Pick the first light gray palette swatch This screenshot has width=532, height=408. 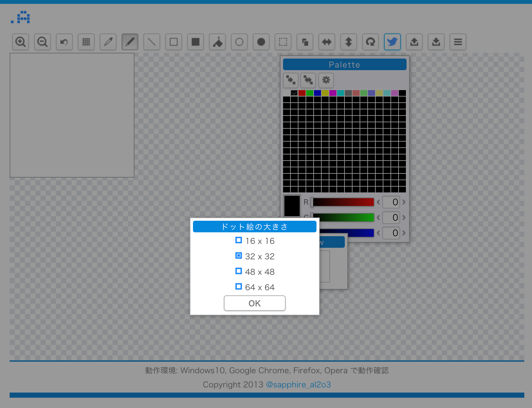point(287,93)
